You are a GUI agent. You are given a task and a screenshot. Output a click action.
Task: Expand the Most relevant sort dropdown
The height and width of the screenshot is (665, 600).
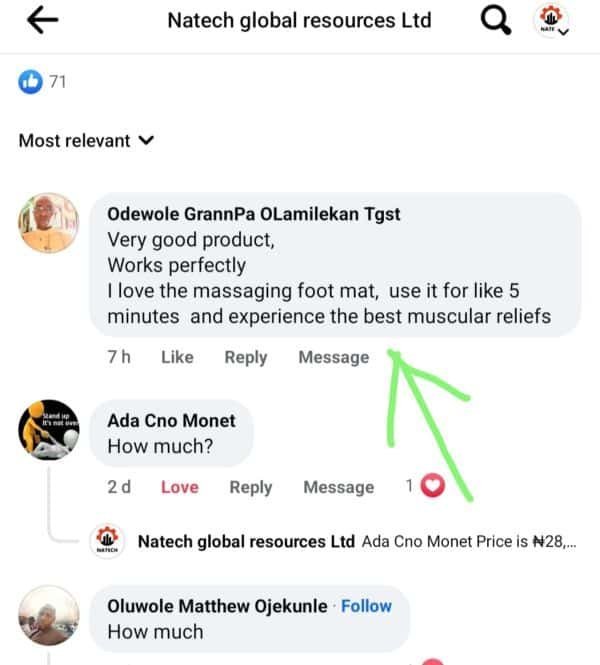[x=86, y=141]
